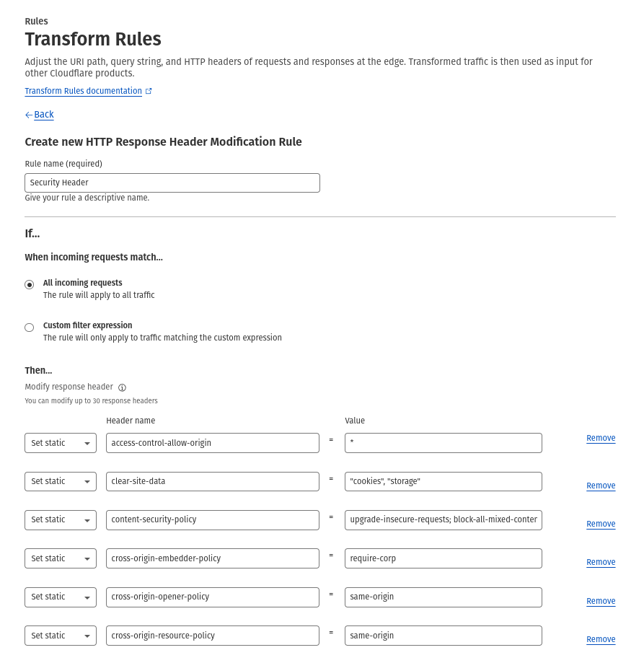644x663 pixels.
Task: Edit the "cookies", "storage" value field
Action: point(443,481)
